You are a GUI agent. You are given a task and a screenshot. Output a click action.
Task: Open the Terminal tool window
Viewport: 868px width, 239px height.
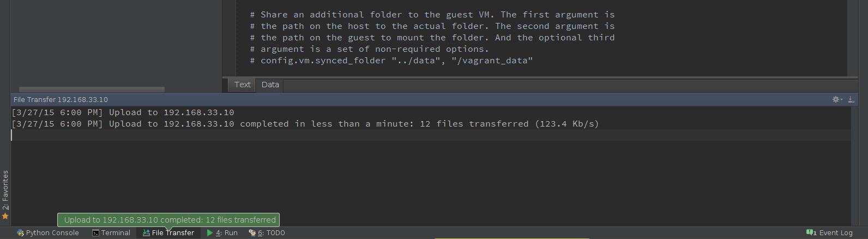pyautogui.click(x=111, y=233)
